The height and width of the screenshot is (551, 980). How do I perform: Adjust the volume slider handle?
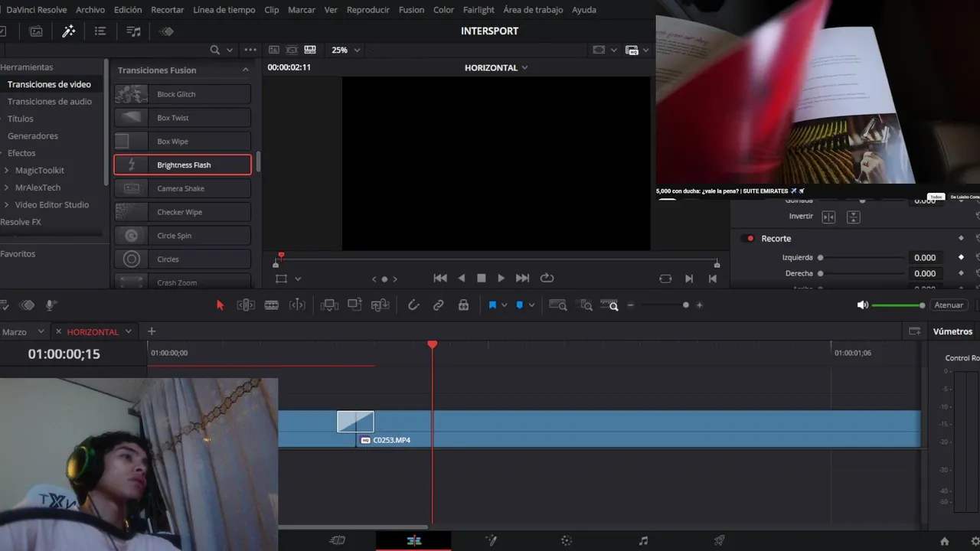(922, 305)
